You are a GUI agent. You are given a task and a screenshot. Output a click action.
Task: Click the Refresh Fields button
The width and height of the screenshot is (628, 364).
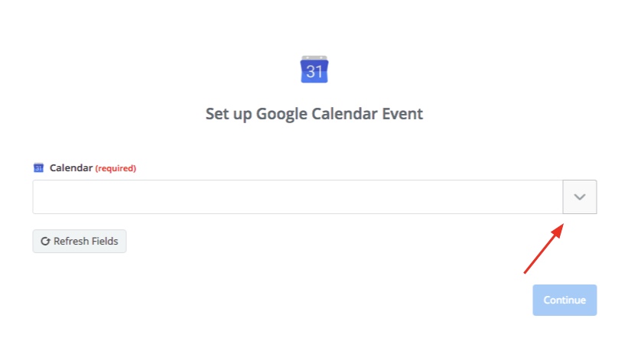pyautogui.click(x=80, y=241)
